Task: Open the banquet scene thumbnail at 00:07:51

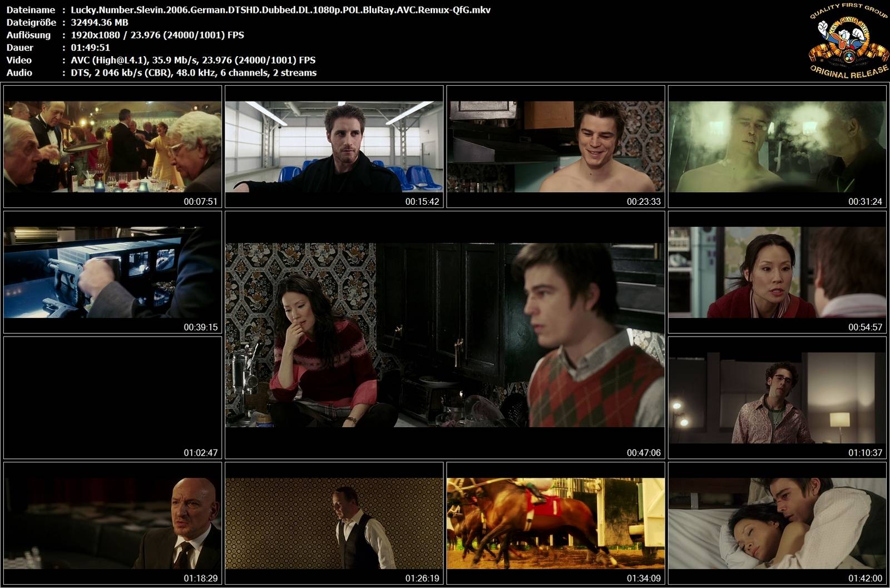Action: [x=112, y=147]
